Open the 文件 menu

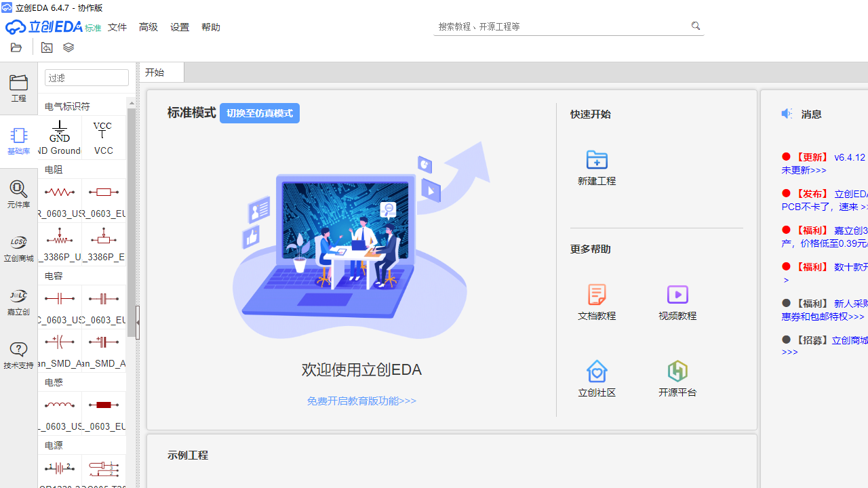[x=117, y=27]
